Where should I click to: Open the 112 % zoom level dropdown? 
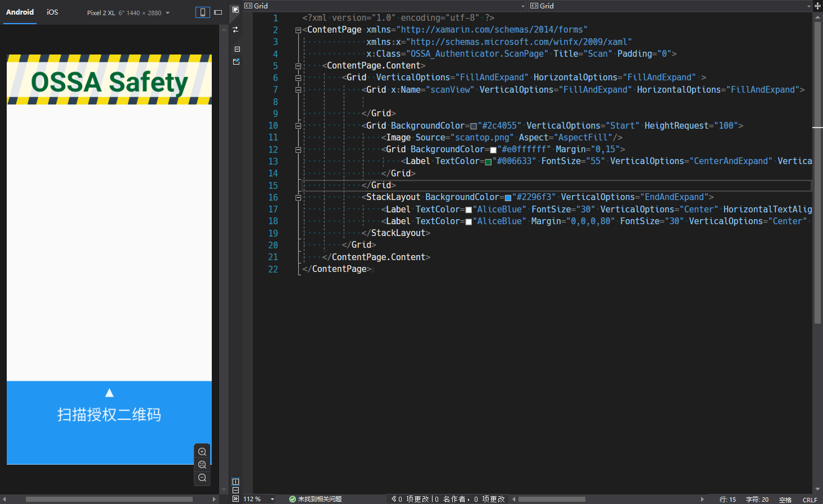pos(259,499)
